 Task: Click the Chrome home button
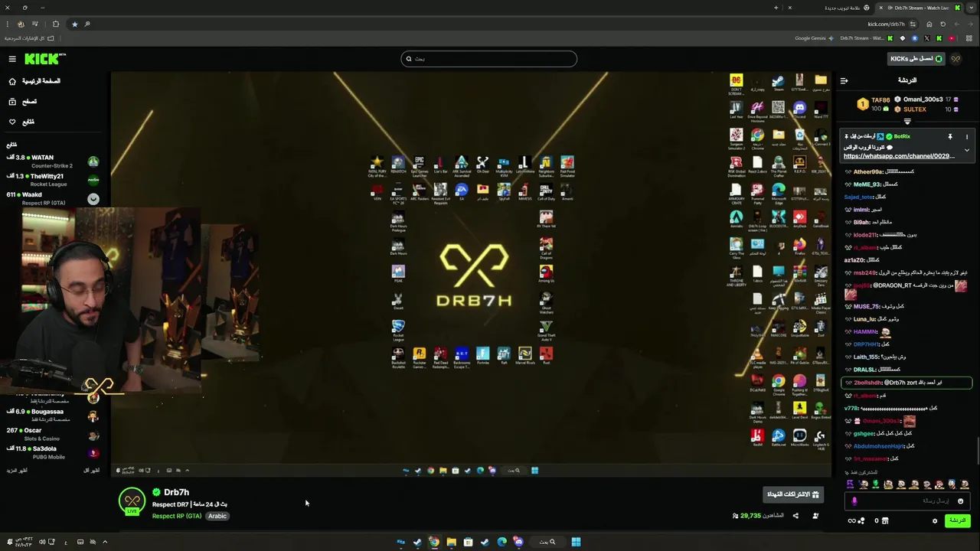[929, 24]
